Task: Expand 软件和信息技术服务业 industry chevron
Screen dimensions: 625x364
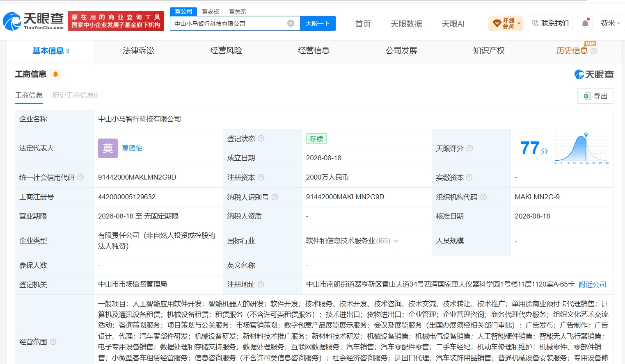Action: [x=396, y=241]
